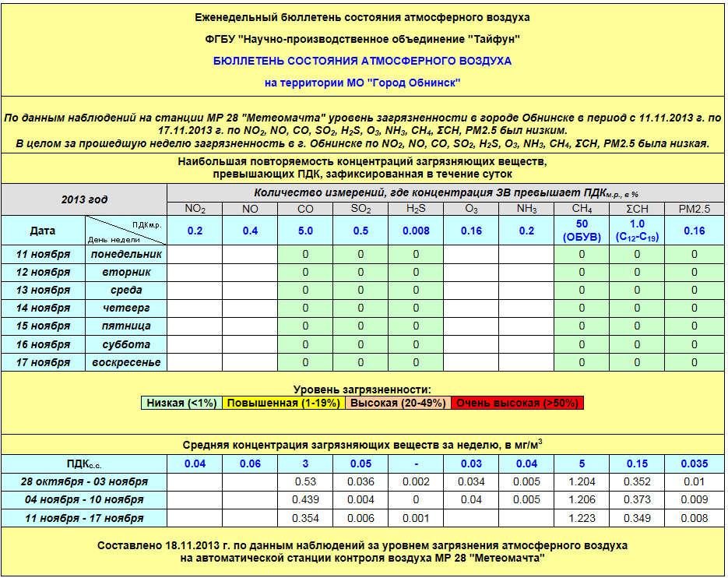Select the H₂S column header
This screenshot has height=578, width=728.
(417, 209)
